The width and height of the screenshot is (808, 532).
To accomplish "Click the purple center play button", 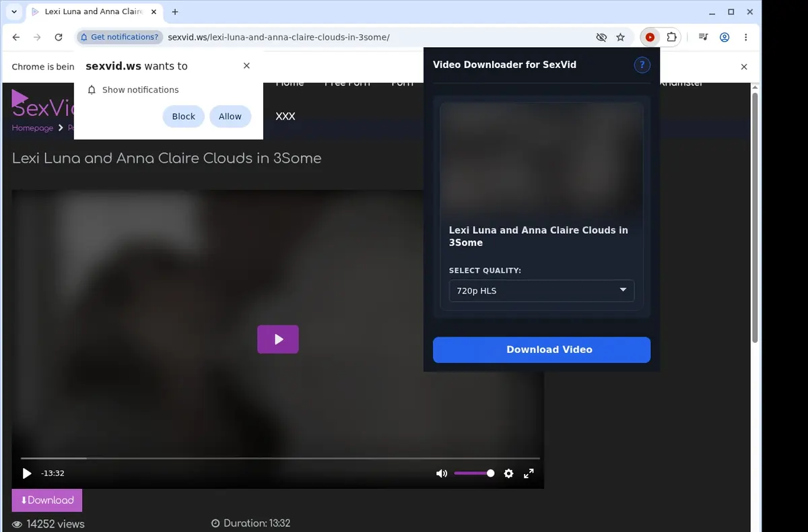I will 278,339.
